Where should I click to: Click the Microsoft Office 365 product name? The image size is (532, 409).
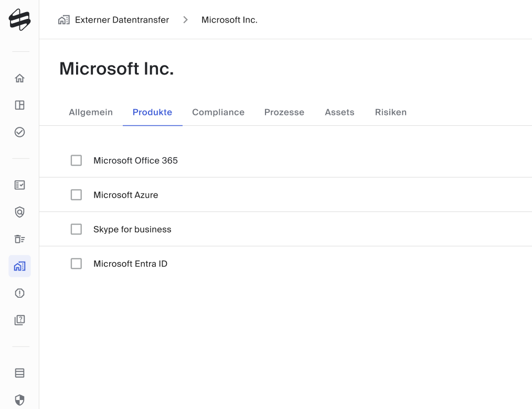tap(135, 160)
